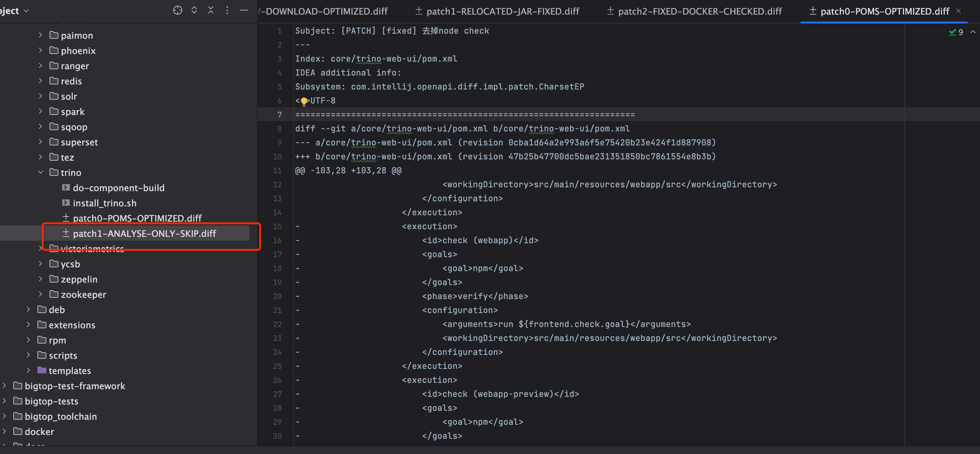Click the trino folder icon
The image size is (980, 454).
[x=54, y=172]
